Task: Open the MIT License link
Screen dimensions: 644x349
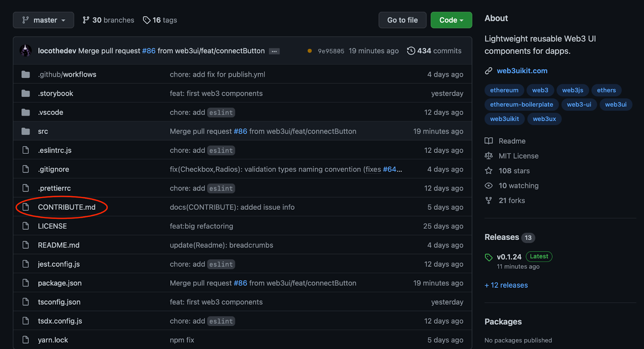Action: (518, 156)
